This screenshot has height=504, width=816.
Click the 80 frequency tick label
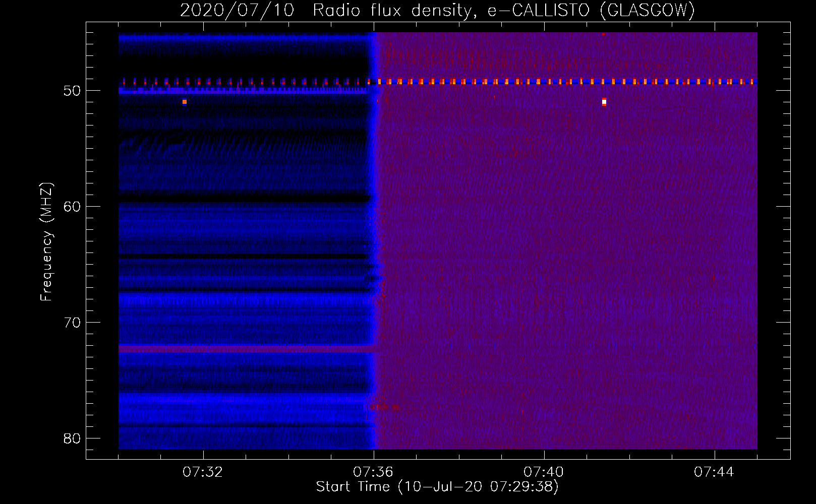(x=73, y=438)
